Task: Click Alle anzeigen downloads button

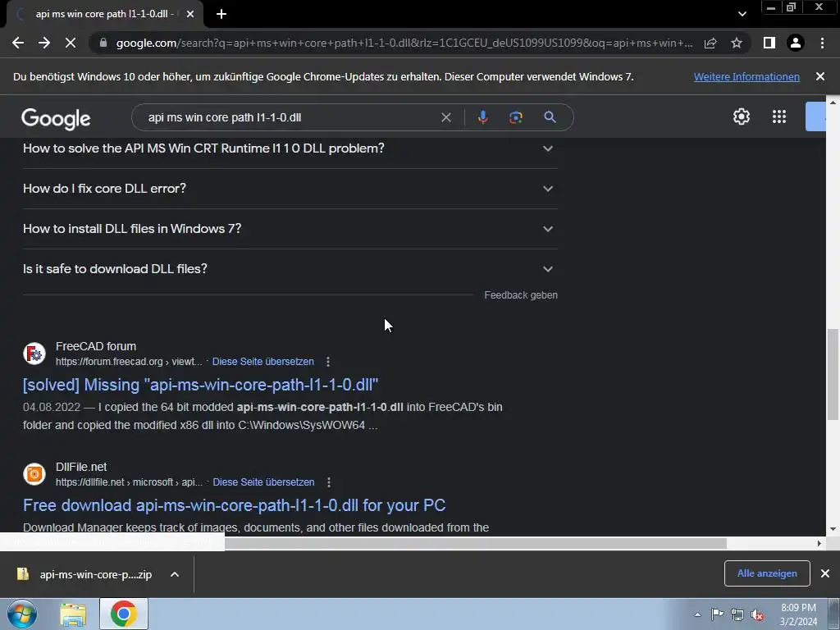Action: pyautogui.click(x=767, y=573)
